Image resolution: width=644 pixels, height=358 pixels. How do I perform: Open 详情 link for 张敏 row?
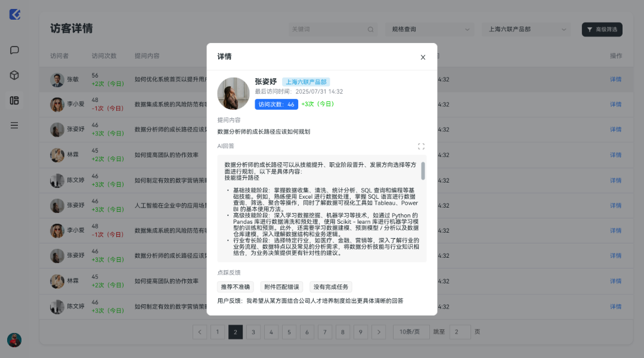(615, 79)
